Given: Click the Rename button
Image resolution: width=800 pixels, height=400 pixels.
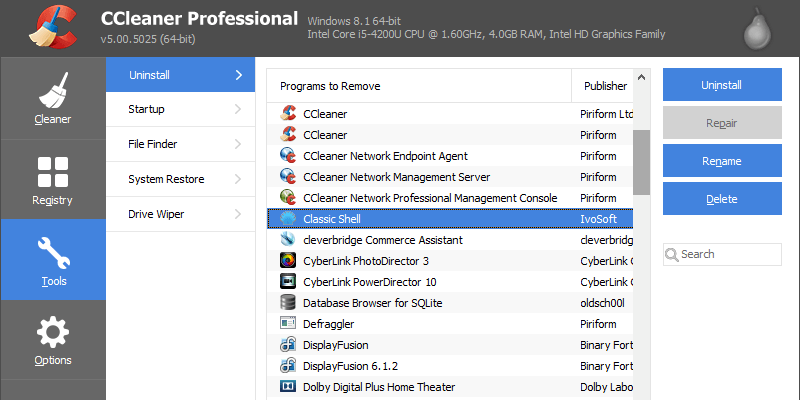Looking at the screenshot, I should [x=722, y=161].
